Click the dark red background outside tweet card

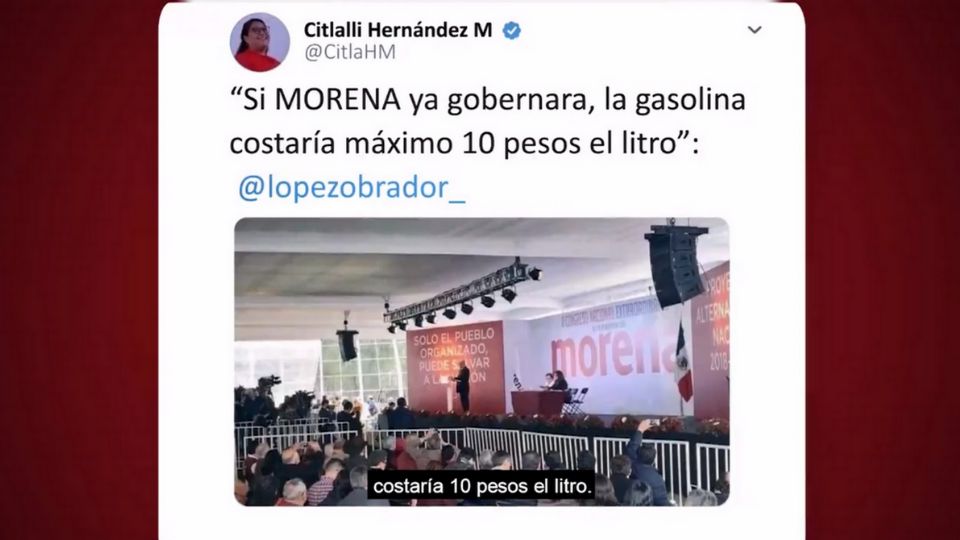pos(78,269)
